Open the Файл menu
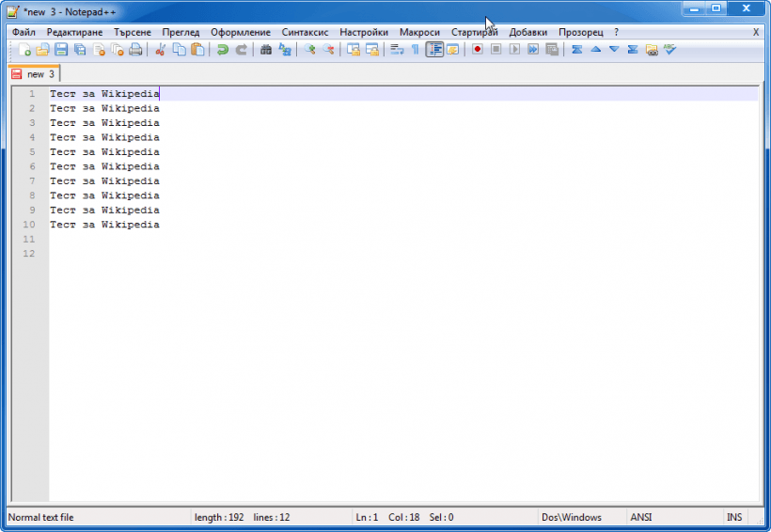The width and height of the screenshot is (771, 532). pyautogui.click(x=24, y=32)
